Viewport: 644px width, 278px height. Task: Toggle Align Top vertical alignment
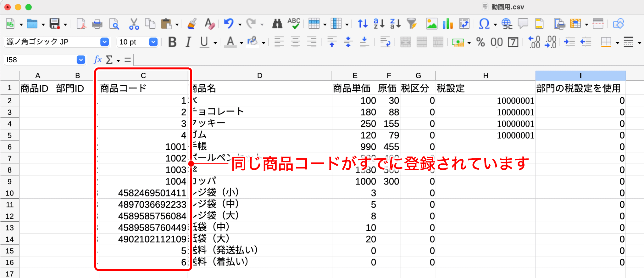click(x=332, y=42)
